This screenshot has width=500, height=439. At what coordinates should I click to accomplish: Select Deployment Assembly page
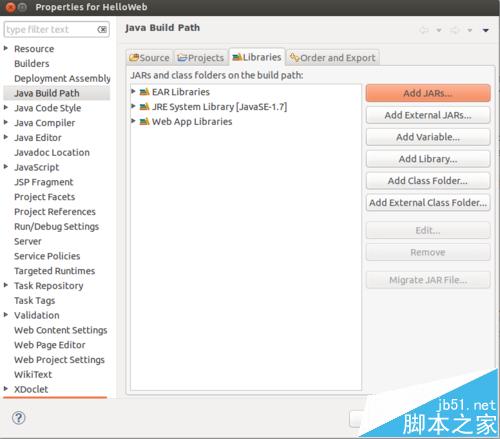coord(62,78)
